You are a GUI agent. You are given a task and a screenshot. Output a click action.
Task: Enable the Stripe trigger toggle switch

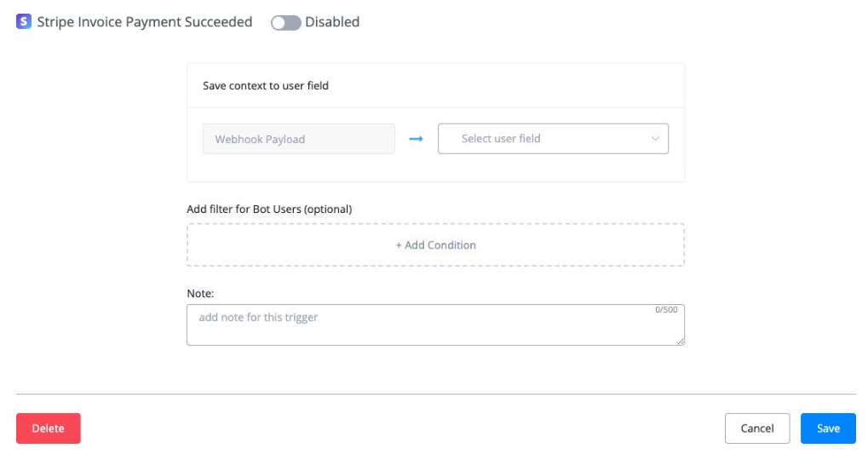coord(285,23)
